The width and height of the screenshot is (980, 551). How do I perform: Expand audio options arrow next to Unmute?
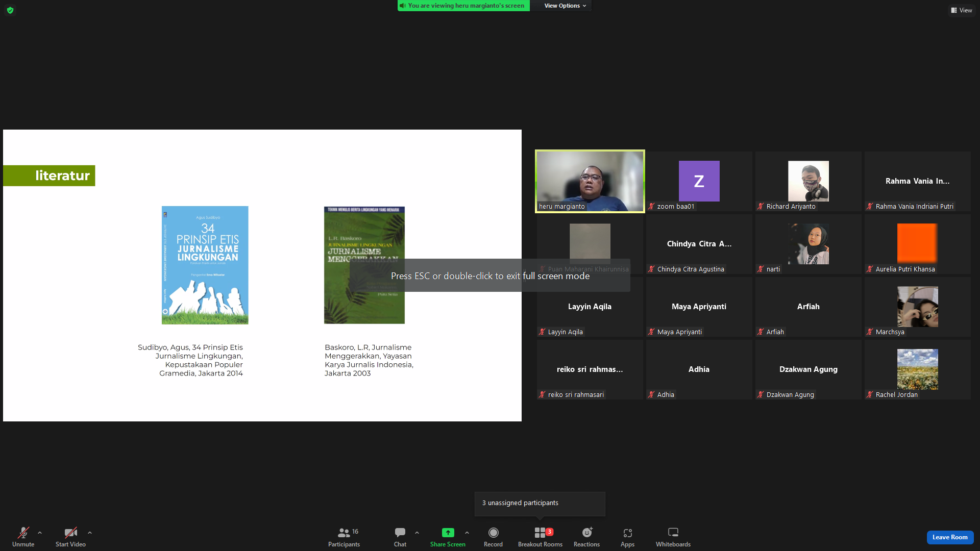point(40,533)
